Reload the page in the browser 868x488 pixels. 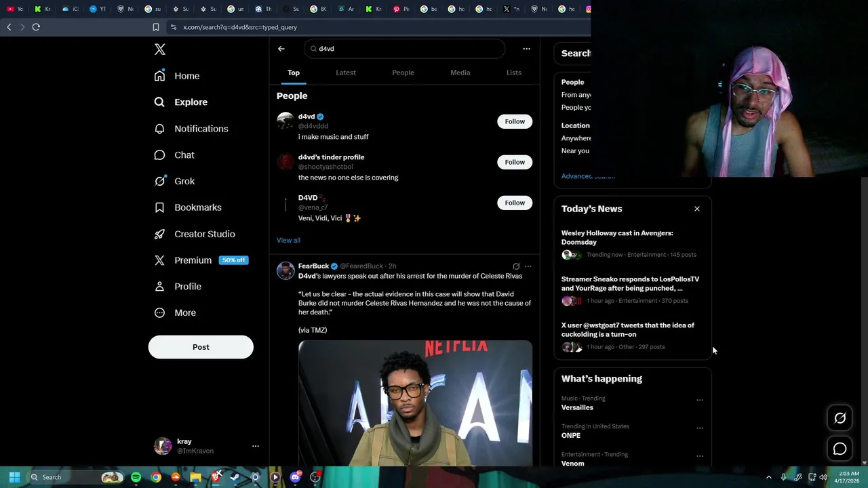[36, 27]
